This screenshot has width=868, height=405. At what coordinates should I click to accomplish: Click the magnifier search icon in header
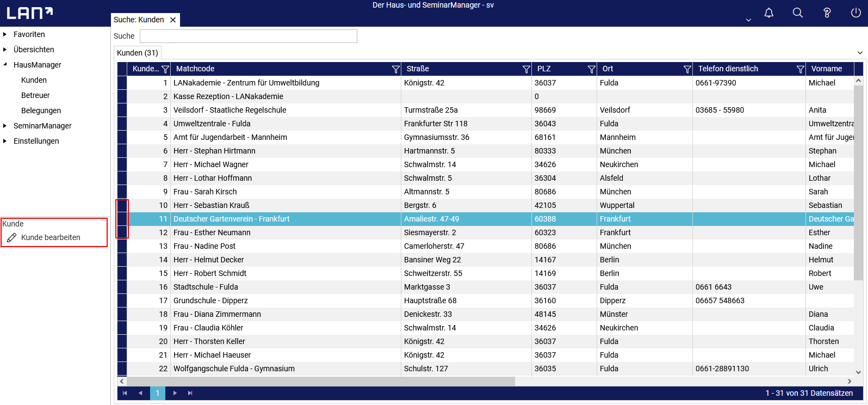click(x=797, y=13)
